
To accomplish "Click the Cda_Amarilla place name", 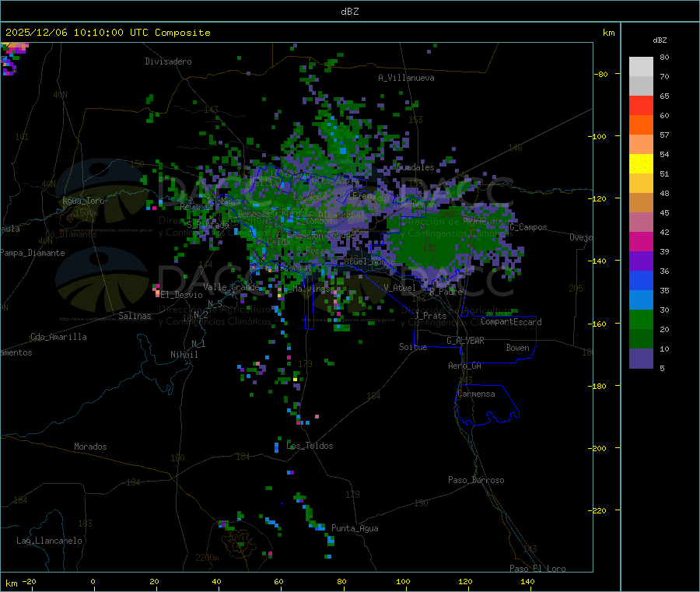I will (58, 337).
